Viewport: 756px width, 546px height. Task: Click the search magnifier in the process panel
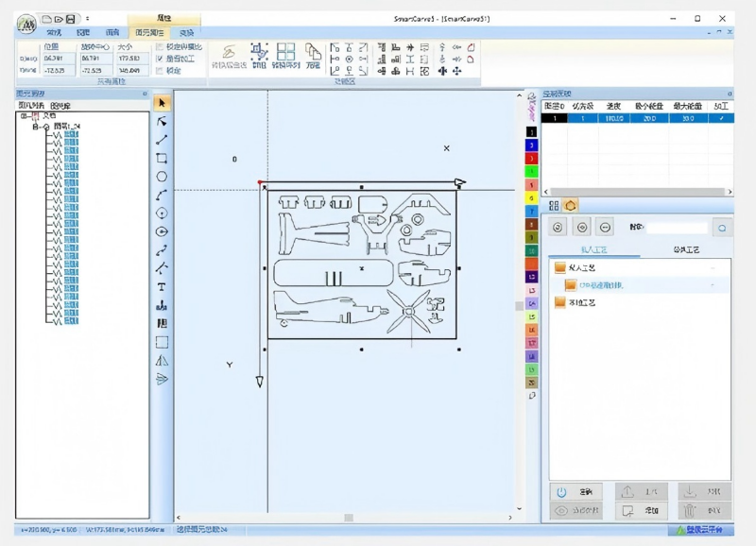coord(721,228)
